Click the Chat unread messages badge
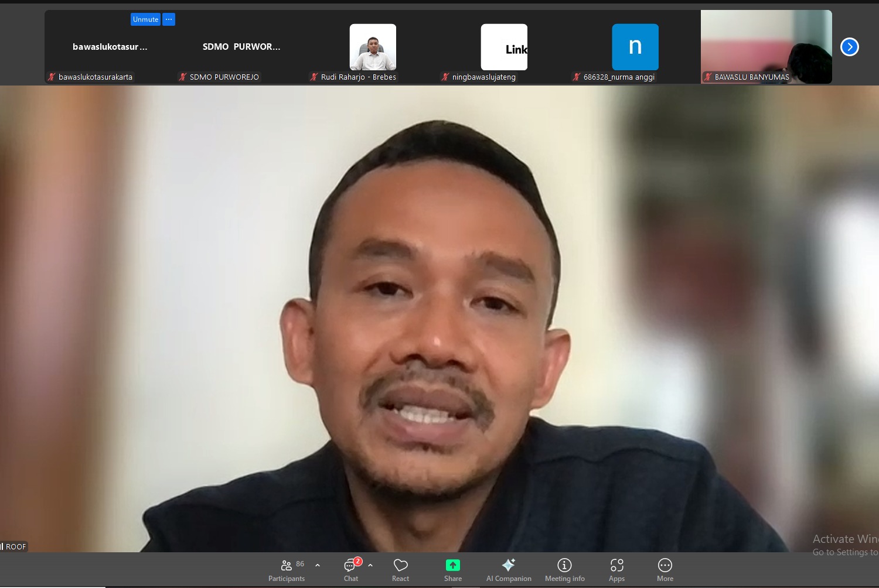The image size is (879, 588). [357, 561]
